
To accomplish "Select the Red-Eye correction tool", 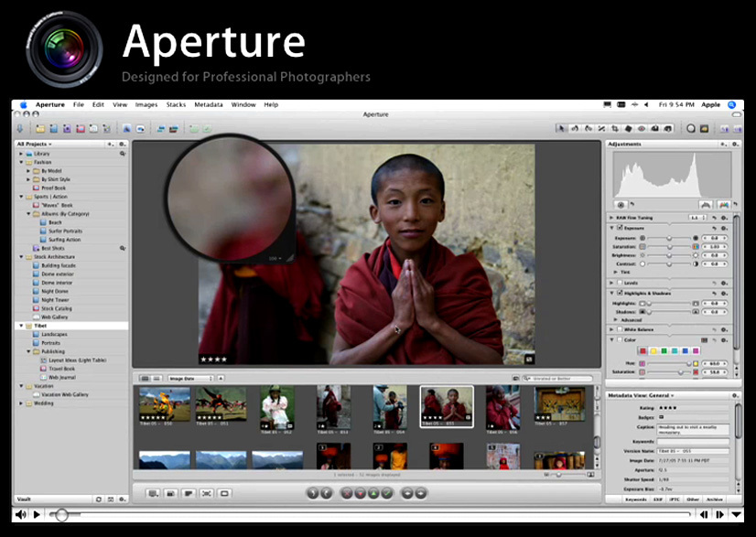I will (642, 128).
